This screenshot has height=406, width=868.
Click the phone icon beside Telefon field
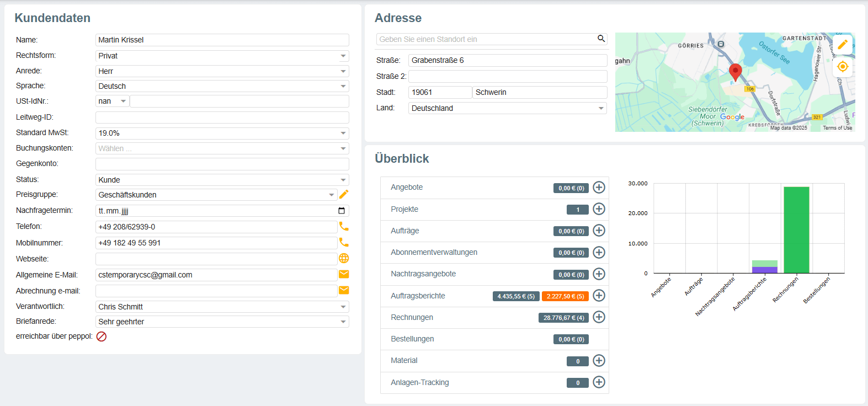coord(344,226)
